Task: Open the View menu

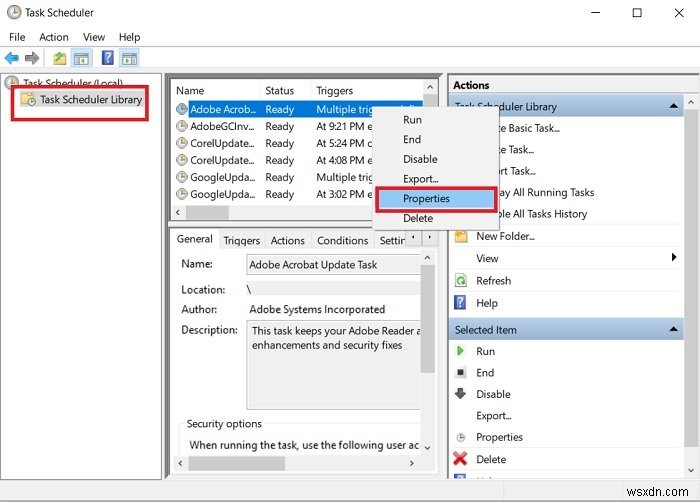Action: click(94, 37)
